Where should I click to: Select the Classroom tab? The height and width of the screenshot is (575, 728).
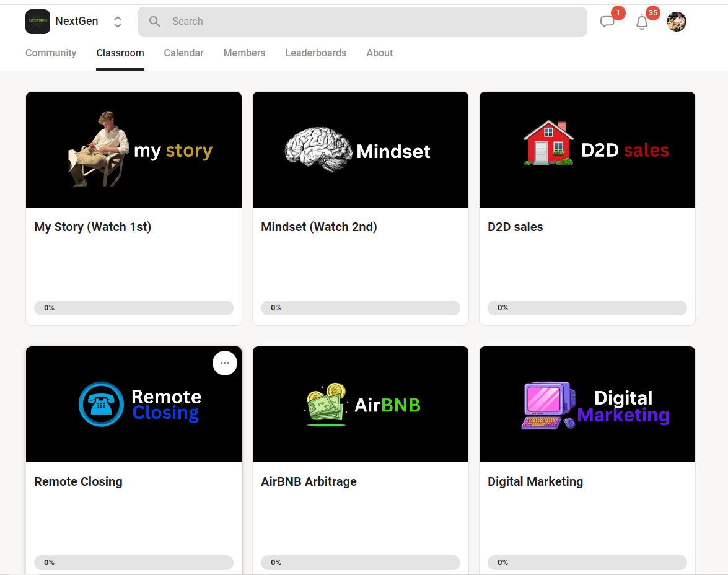(x=120, y=53)
